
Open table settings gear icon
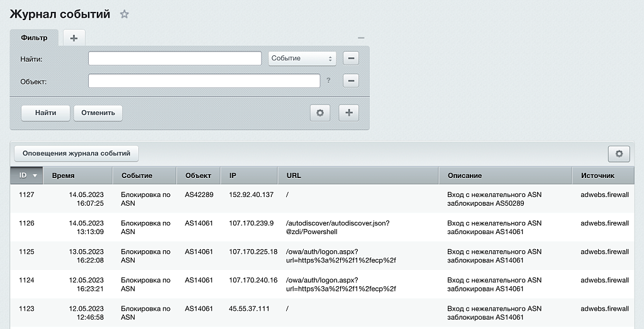[x=619, y=153]
